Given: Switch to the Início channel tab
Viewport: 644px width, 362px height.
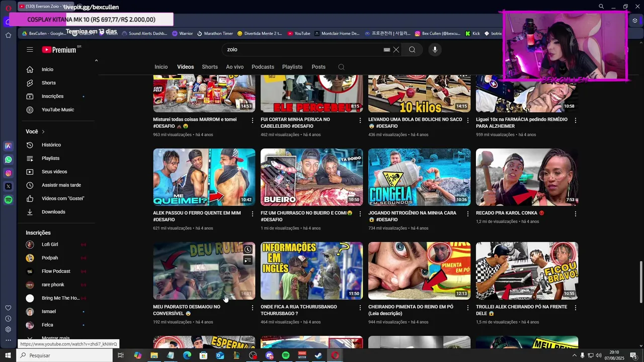Looking at the screenshot, I should [161, 67].
